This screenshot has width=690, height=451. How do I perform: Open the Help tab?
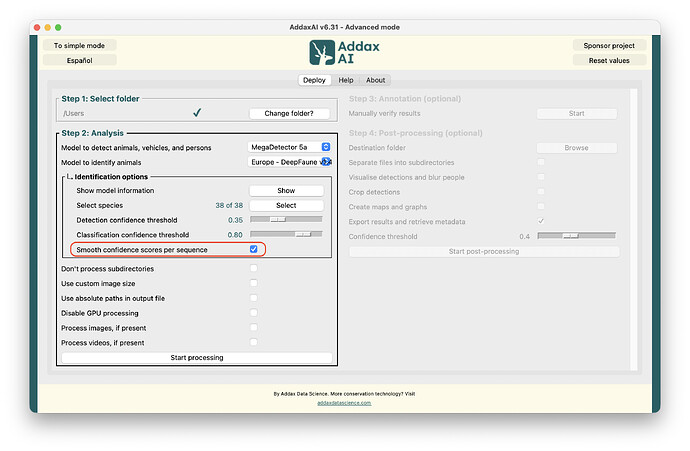[x=345, y=80]
